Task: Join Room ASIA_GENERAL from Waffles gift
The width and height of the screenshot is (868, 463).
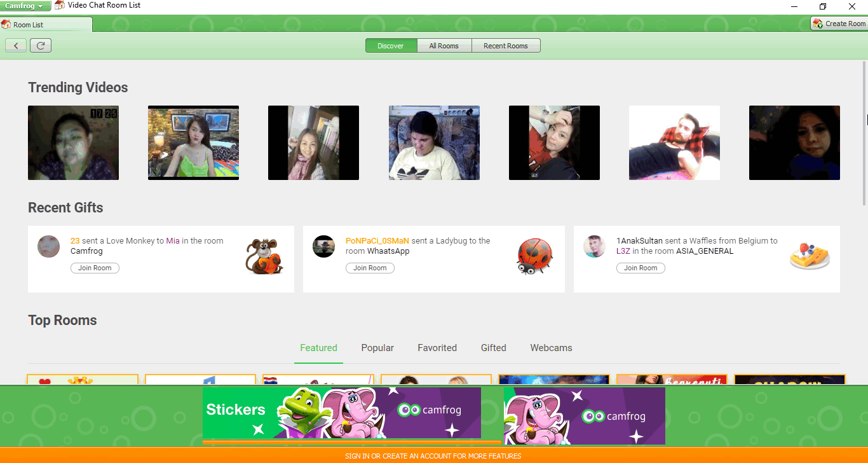Action: pos(641,268)
